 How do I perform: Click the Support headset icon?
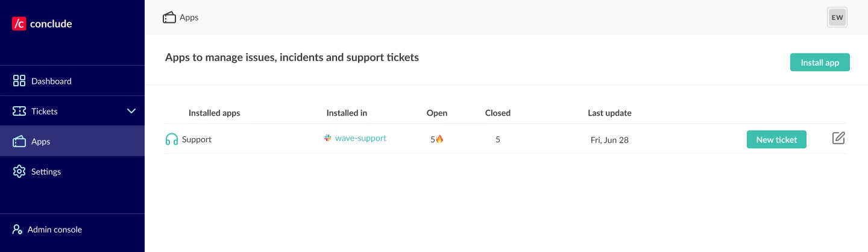pyautogui.click(x=172, y=139)
